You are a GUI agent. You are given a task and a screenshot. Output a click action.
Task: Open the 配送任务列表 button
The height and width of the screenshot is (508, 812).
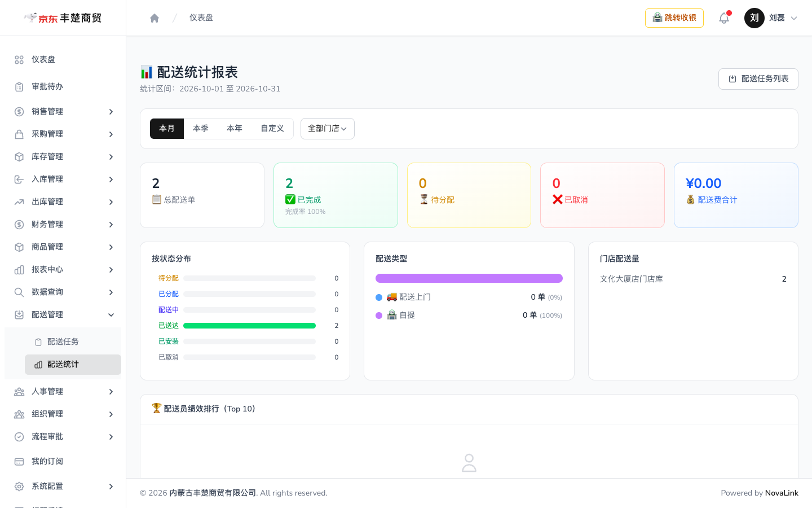[758, 79]
